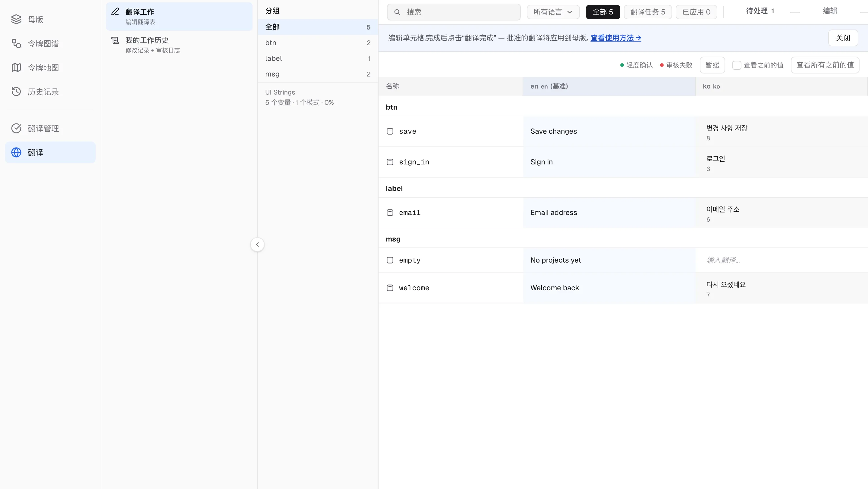
Task: Click the 令牌地图 map icon
Action: pyautogui.click(x=16, y=68)
